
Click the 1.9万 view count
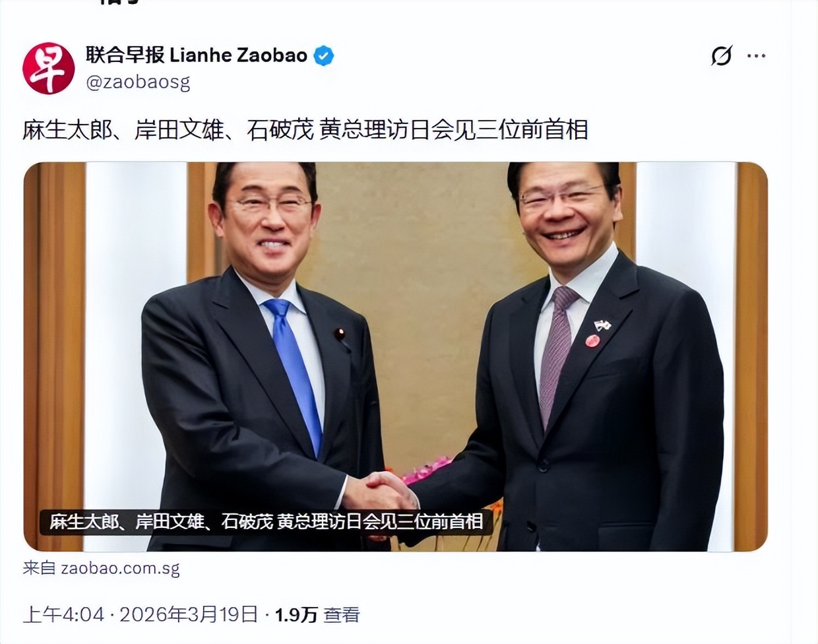pyautogui.click(x=296, y=615)
